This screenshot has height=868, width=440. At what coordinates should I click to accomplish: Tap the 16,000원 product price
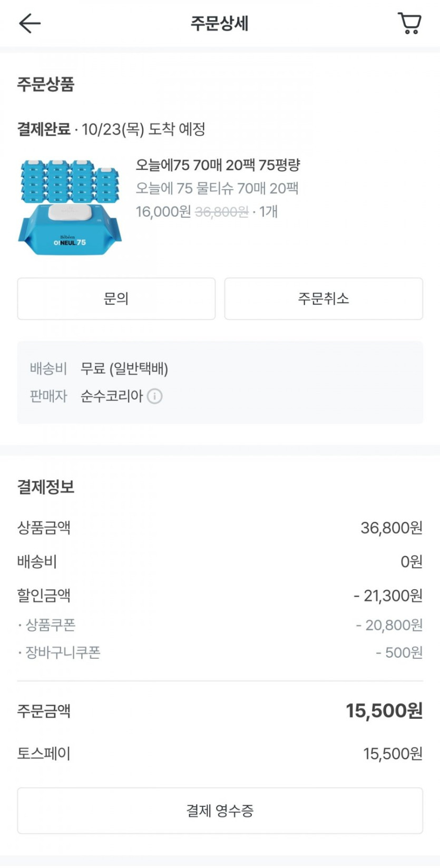pos(163,212)
